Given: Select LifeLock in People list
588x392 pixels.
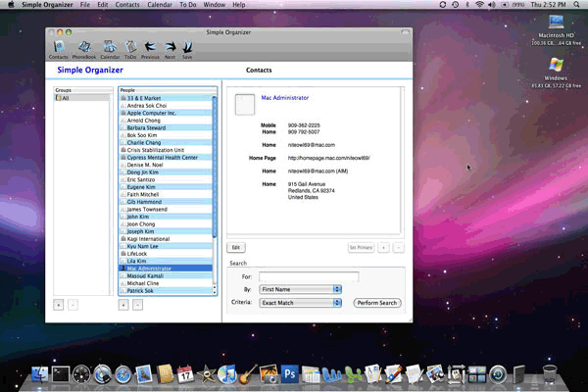Looking at the screenshot, I should (x=166, y=254).
